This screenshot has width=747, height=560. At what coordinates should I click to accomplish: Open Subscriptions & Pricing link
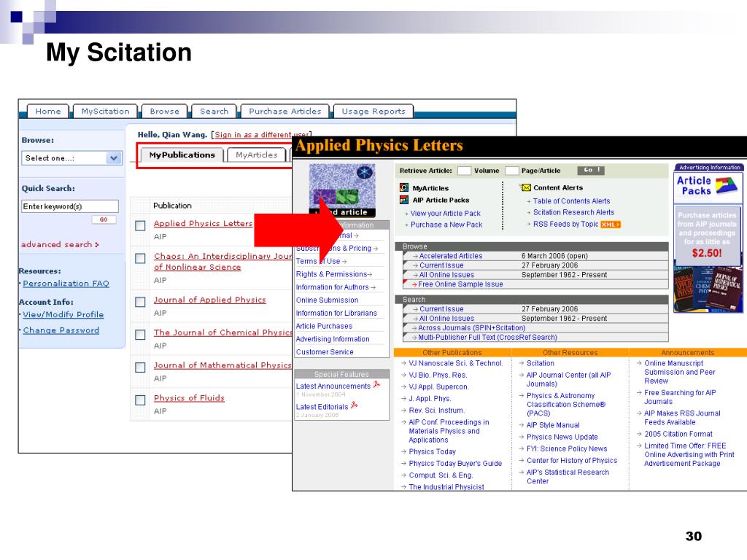click(x=333, y=248)
